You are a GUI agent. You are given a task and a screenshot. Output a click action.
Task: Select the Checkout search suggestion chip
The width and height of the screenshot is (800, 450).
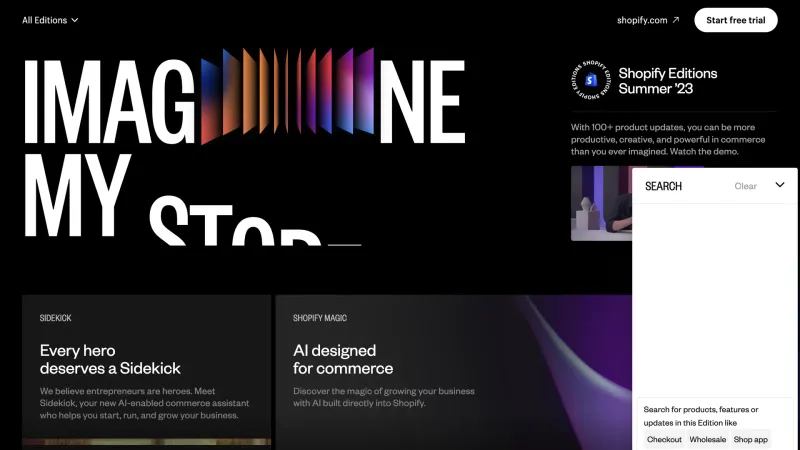pos(664,439)
